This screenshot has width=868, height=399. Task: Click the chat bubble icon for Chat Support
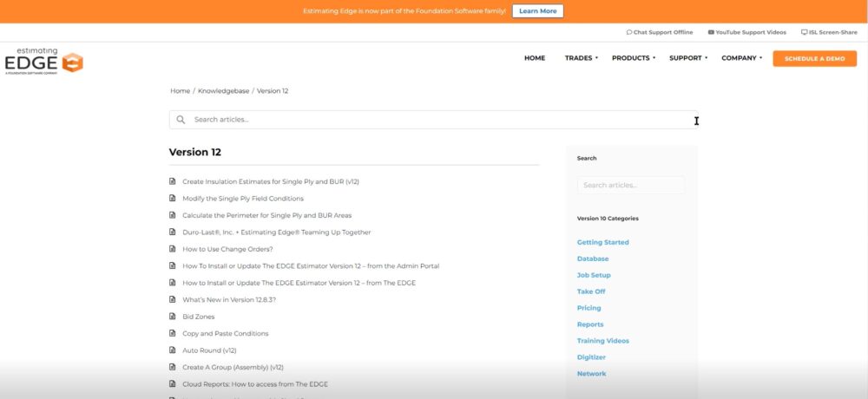coord(628,32)
